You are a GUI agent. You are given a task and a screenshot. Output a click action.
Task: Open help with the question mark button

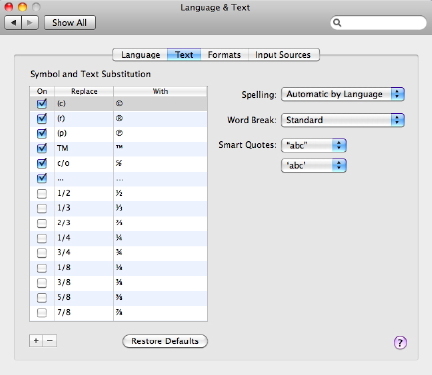[x=400, y=342]
